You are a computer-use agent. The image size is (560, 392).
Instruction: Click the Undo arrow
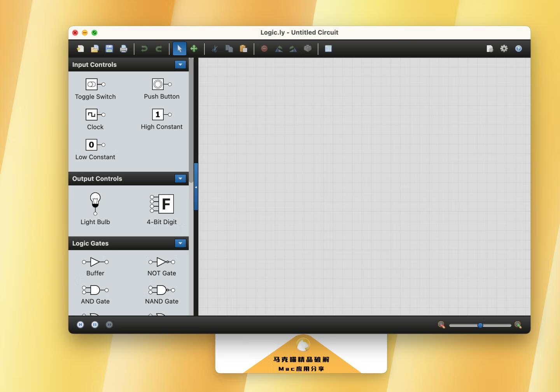point(144,49)
